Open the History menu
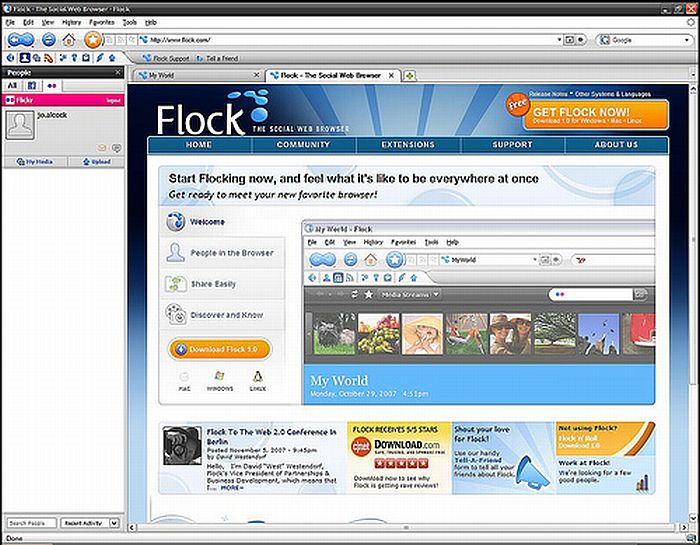Viewport: 700px width, 545px height. (x=71, y=22)
